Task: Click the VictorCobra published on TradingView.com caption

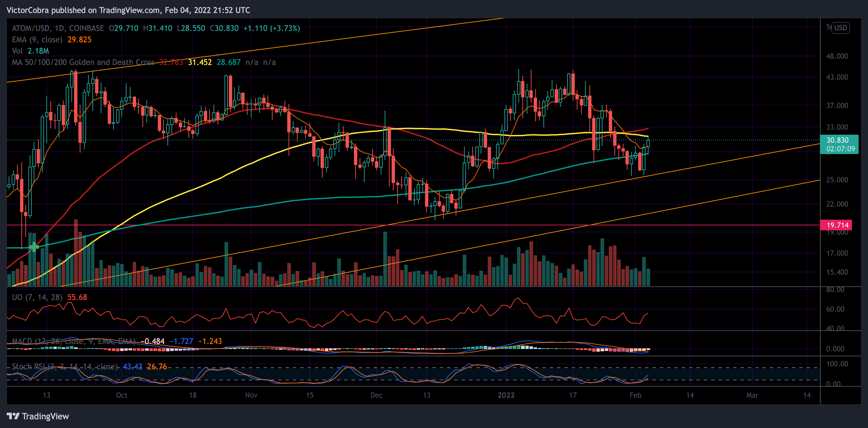Action: (x=128, y=10)
